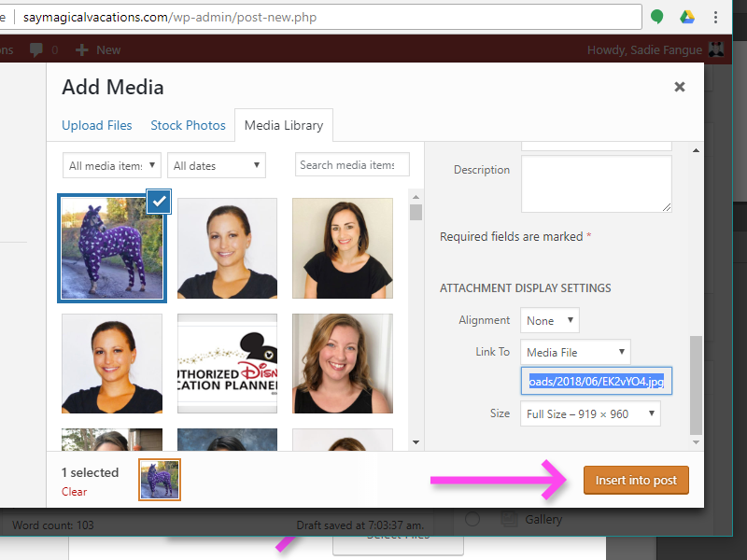
Task: Click the Clear selection link
Action: pos(75,492)
